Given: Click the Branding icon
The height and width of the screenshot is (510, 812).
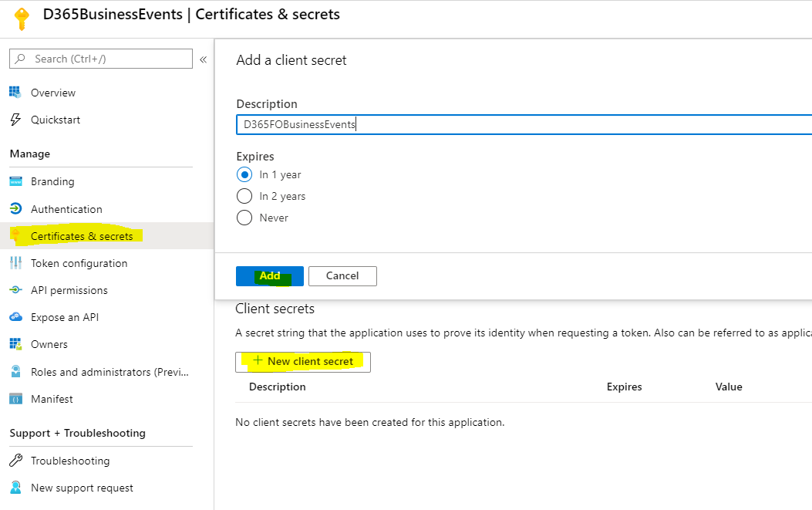Looking at the screenshot, I should 15,181.
